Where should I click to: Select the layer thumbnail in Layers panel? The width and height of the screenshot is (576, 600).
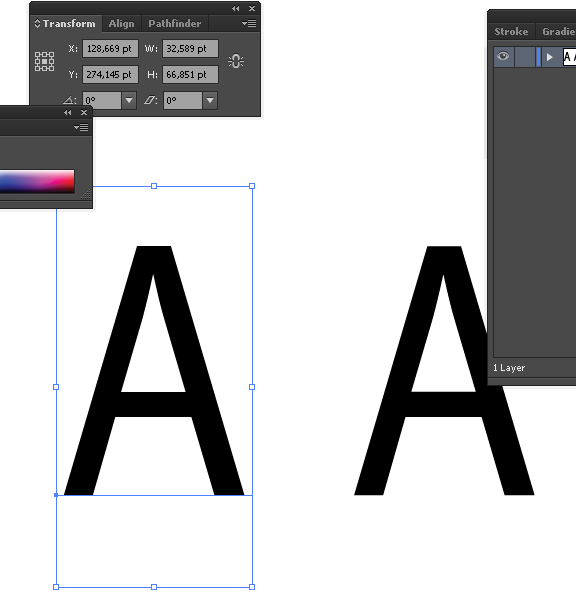569,57
